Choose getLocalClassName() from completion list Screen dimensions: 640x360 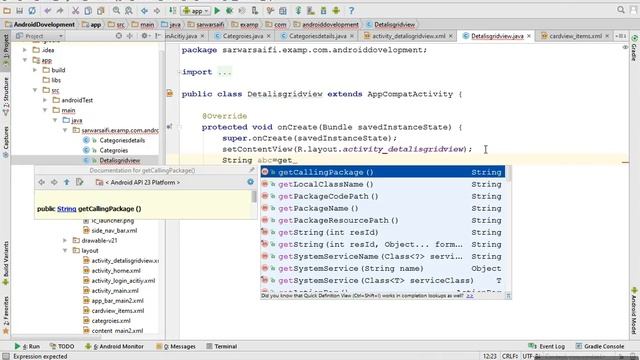click(382, 184)
